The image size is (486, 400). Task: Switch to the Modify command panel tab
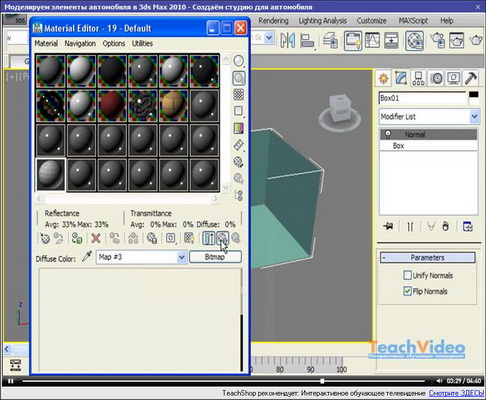pos(401,79)
